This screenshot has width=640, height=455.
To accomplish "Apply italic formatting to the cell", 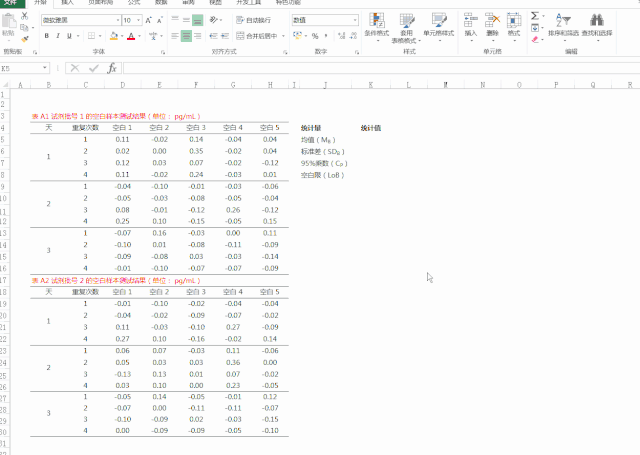I will [59, 36].
